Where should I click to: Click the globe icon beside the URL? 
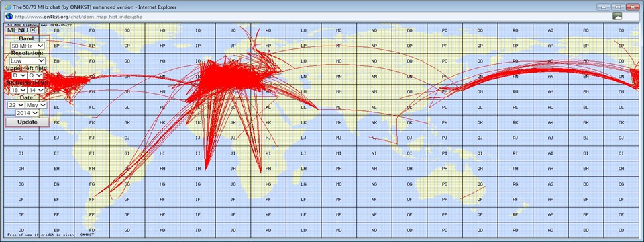[9, 17]
